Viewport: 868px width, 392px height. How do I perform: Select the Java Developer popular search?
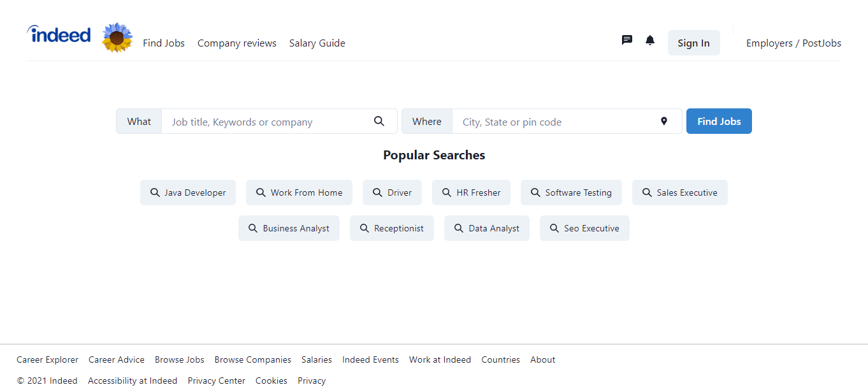click(187, 192)
